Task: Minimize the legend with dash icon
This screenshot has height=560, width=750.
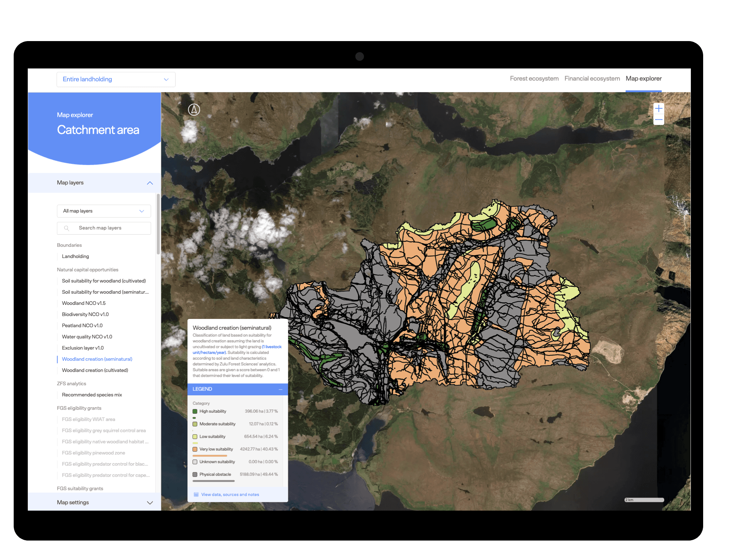Action: pos(280,389)
